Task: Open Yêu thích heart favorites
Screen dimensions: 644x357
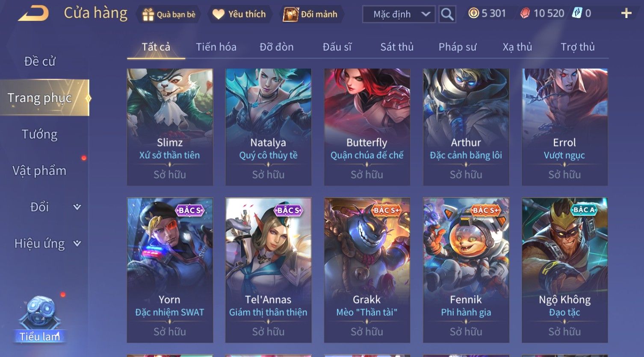Action: (219, 14)
